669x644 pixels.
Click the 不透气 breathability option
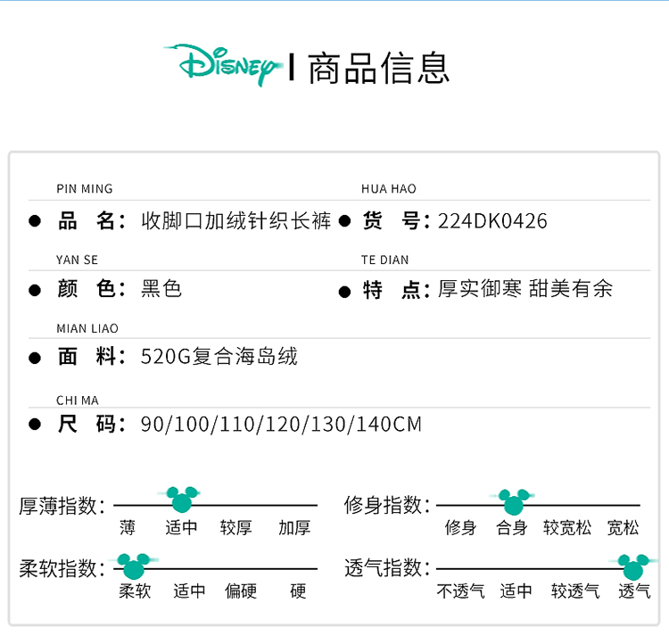click(x=461, y=591)
